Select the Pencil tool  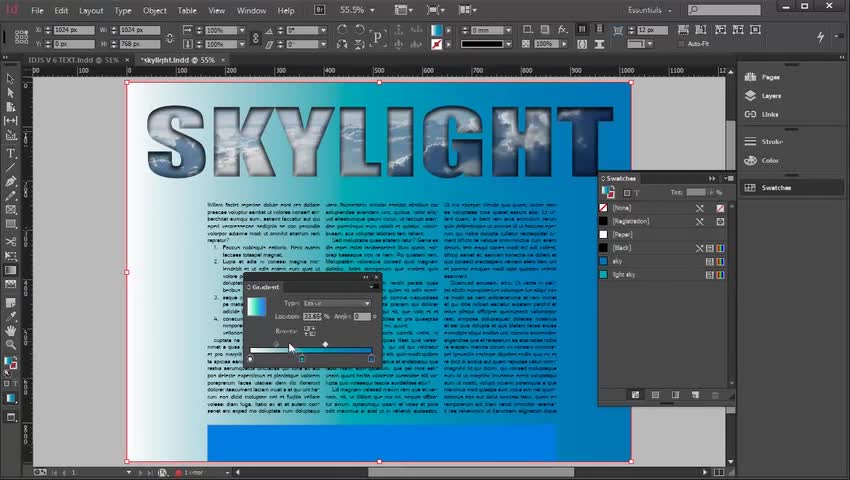coord(10,196)
